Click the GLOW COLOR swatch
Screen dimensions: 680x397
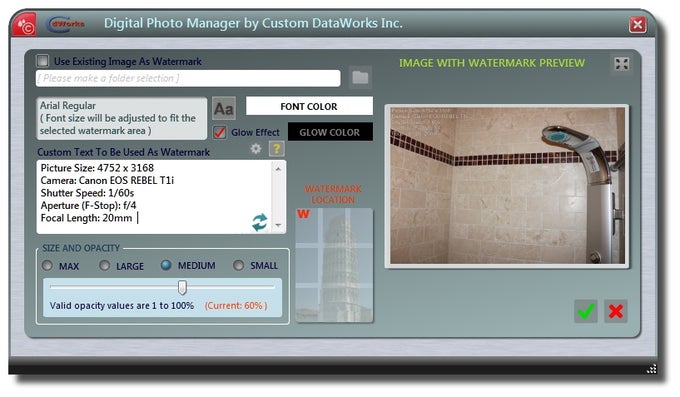coord(330,132)
